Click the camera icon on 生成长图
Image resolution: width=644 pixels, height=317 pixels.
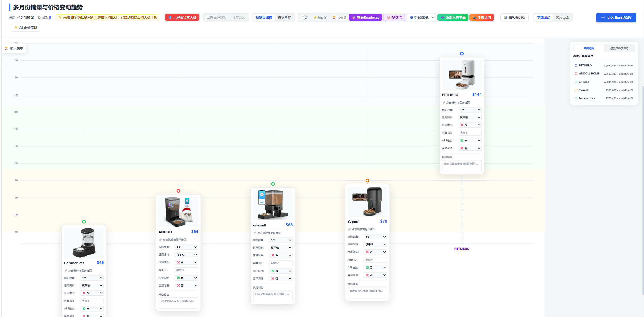pos(474,17)
